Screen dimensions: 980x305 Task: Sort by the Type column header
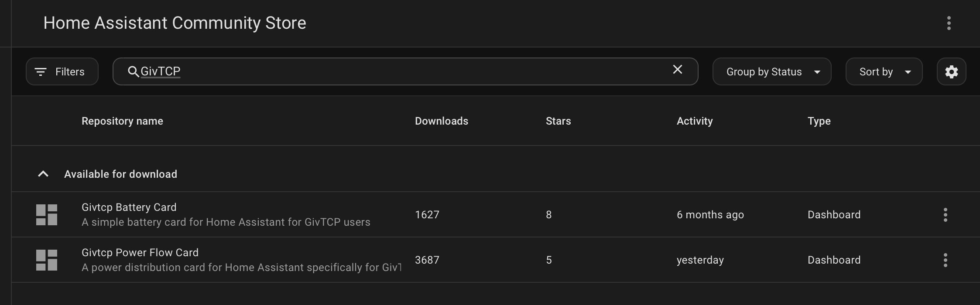(819, 121)
